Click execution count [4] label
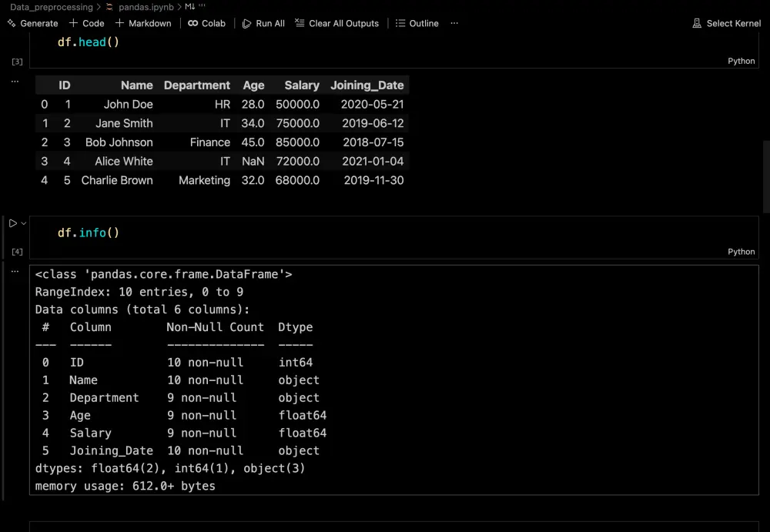Screen dimensions: 770x532 pos(17,252)
